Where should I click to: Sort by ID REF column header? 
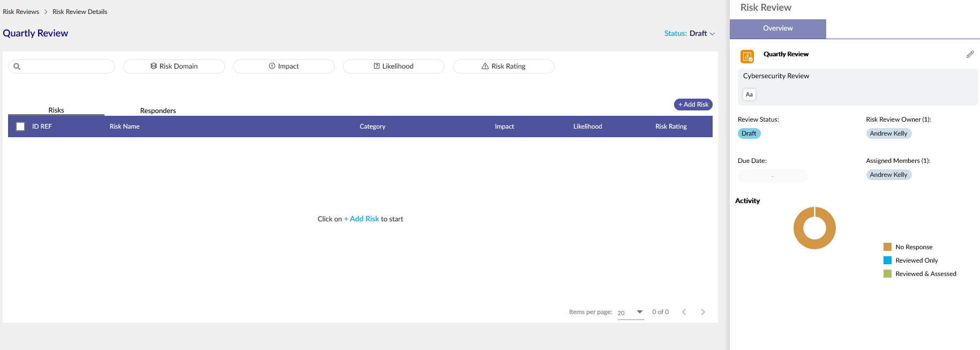click(42, 126)
